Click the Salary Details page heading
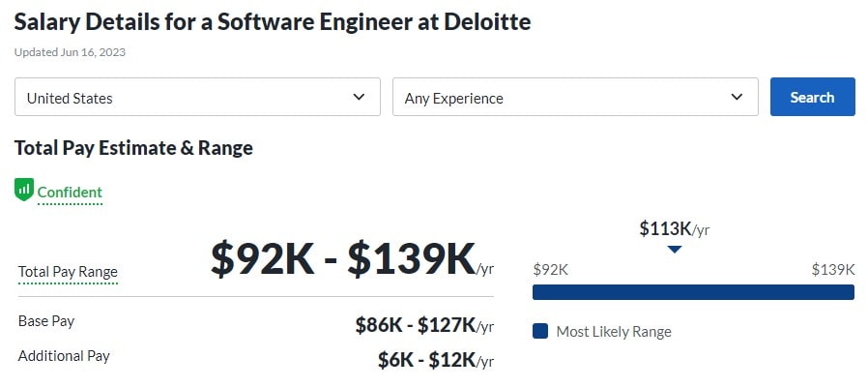 click(x=273, y=22)
